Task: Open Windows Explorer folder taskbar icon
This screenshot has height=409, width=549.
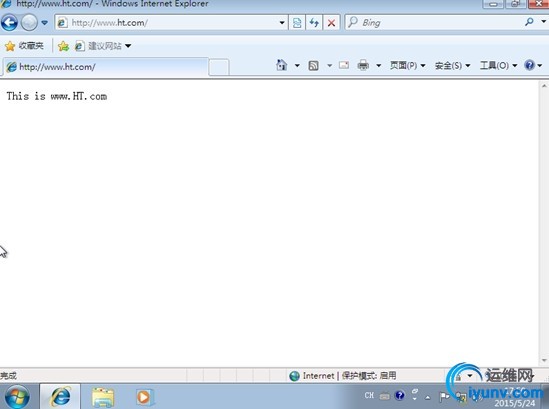Action: click(x=103, y=397)
